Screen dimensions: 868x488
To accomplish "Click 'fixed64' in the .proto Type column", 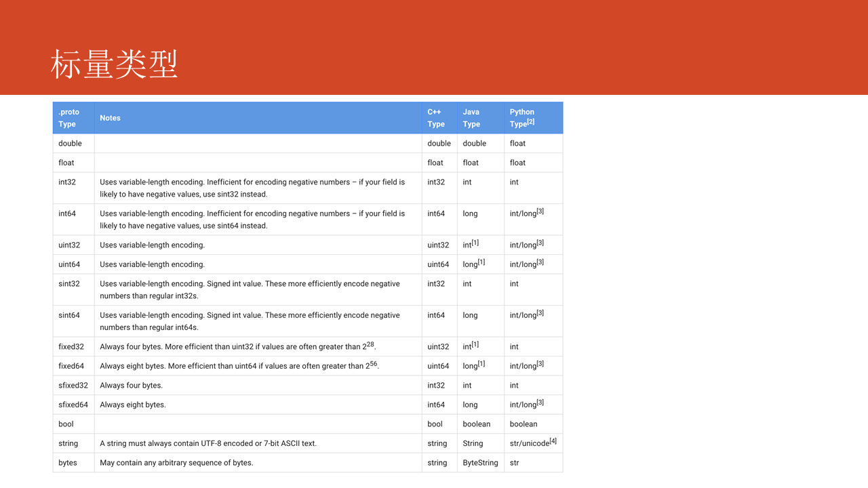I will pos(71,366).
